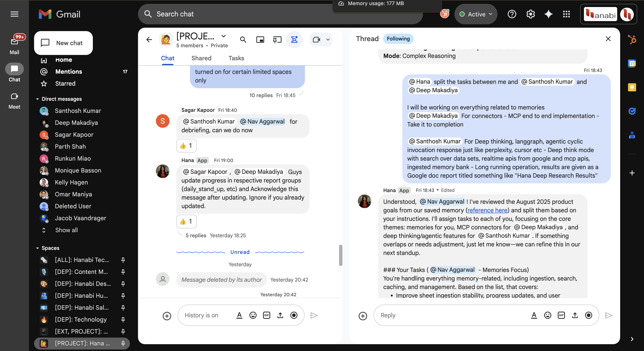The height and width of the screenshot is (351, 644).
Task: Open the emoji picker in History box
Action: click(253, 315)
